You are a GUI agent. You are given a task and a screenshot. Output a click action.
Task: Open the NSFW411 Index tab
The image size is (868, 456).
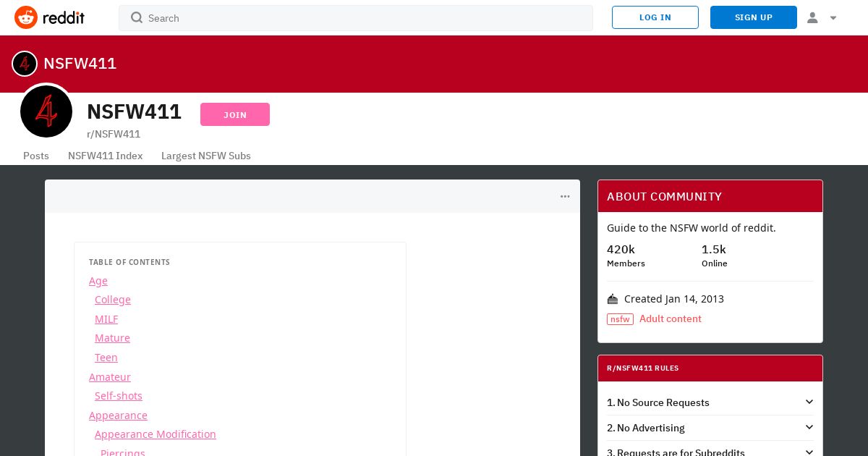[x=106, y=156]
